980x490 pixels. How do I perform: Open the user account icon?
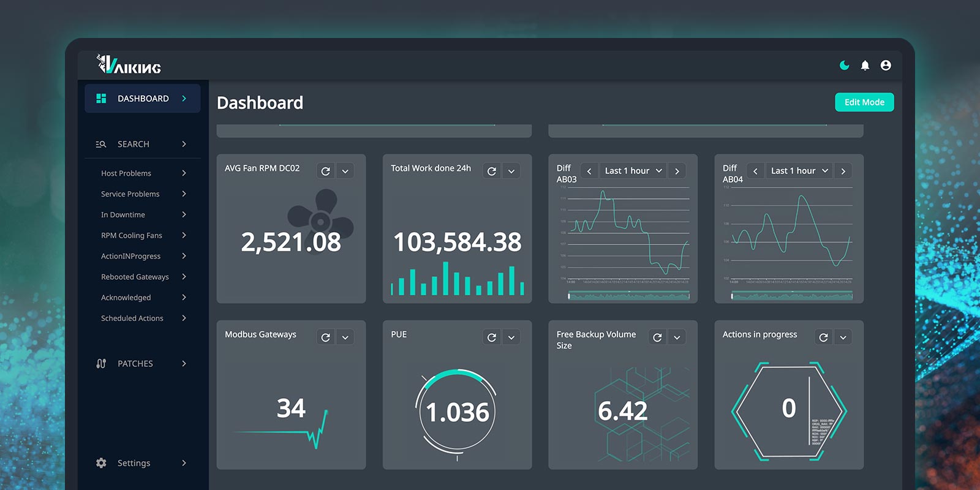click(886, 66)
